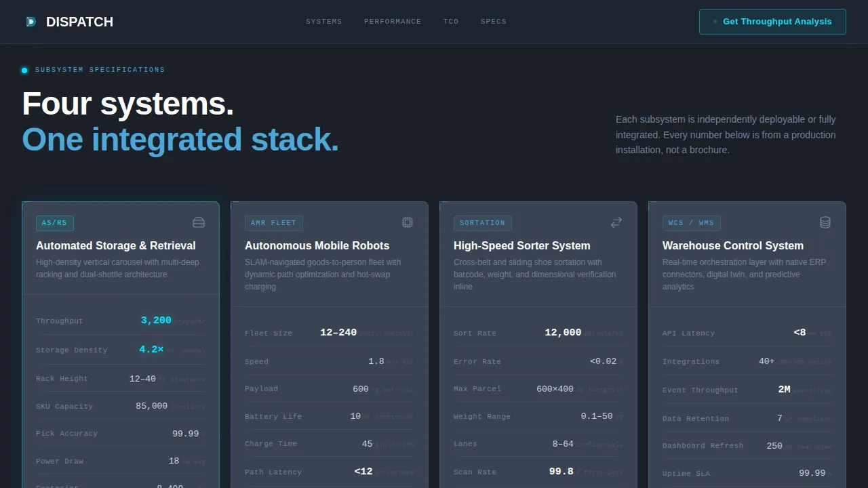Screen dimensions: 868x488
Task: Go to the Performance nav item
Action: tap(393, 22)
